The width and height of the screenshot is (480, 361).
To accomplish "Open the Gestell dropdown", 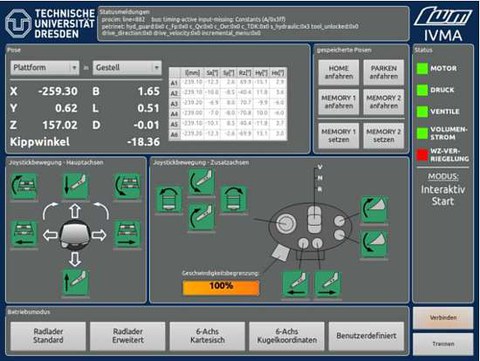I will 127,68.
